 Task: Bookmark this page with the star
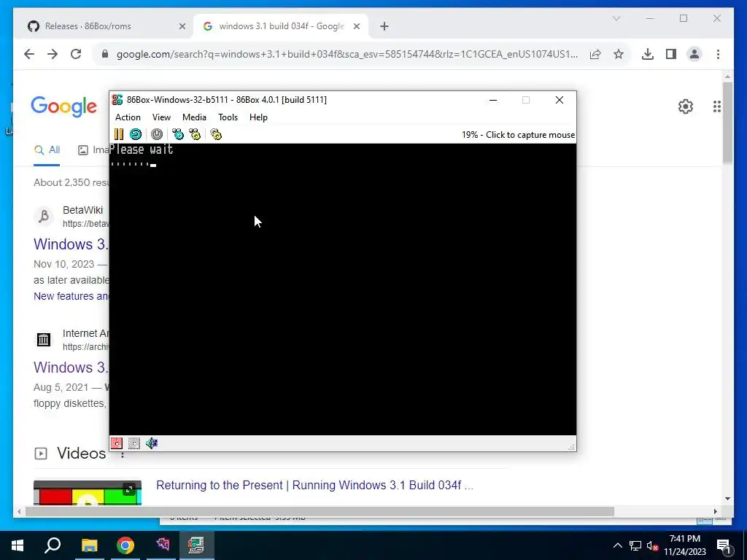click(619, 54)
